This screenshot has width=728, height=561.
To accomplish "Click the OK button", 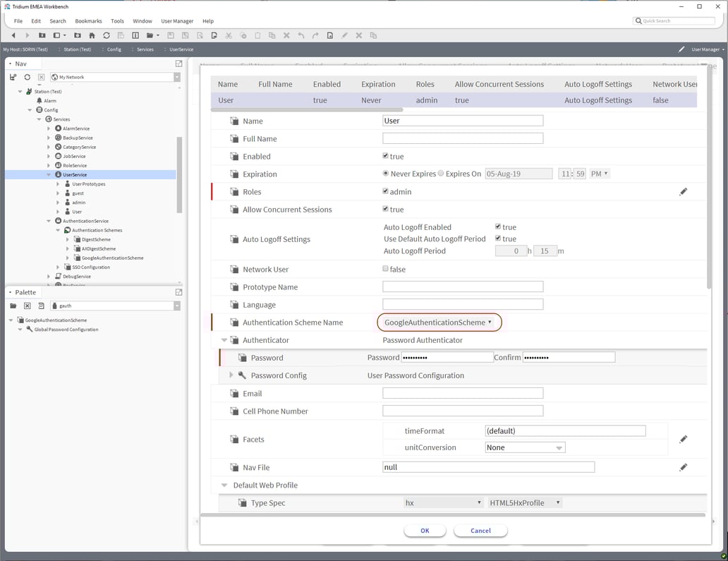I will coord(425,531).
